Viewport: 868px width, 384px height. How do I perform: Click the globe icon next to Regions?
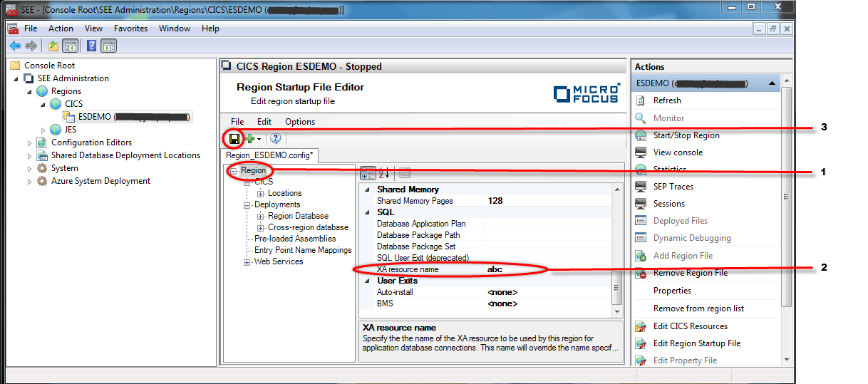click(x=42, y=91)
